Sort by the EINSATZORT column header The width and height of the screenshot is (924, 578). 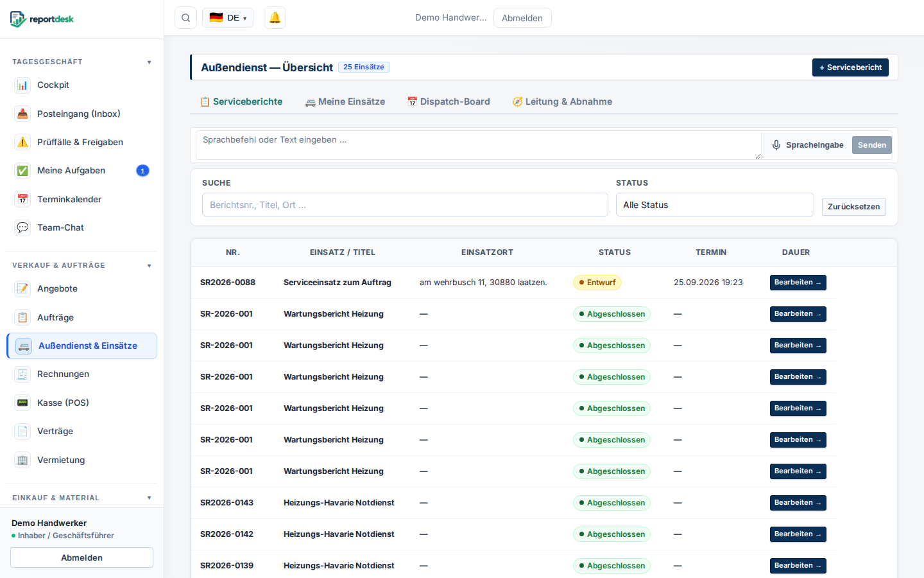[x=487, y=252]
